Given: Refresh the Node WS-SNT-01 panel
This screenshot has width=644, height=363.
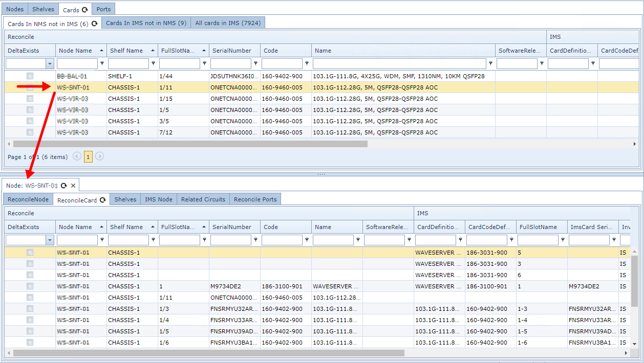Looking at the screenshot, I should 64,186.
